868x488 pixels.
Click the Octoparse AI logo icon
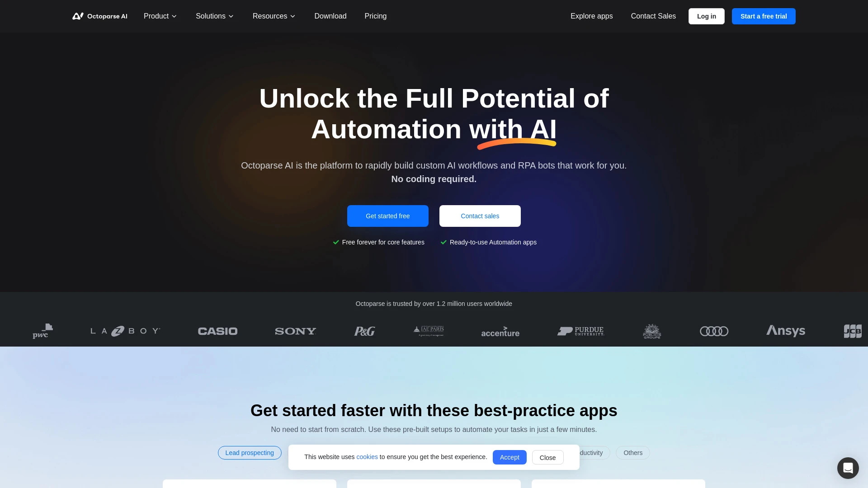point(77,16)
